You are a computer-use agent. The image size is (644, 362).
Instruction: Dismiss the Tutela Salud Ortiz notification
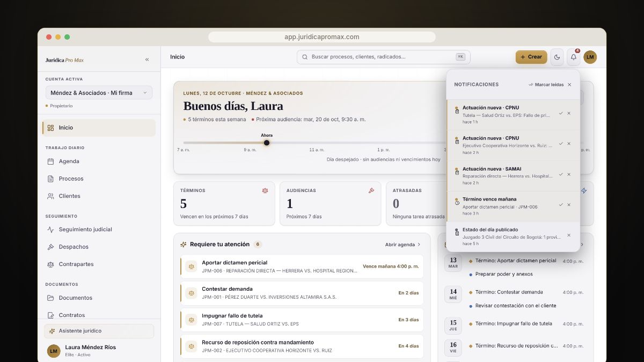pyautogui.click(x=569, y=113)
